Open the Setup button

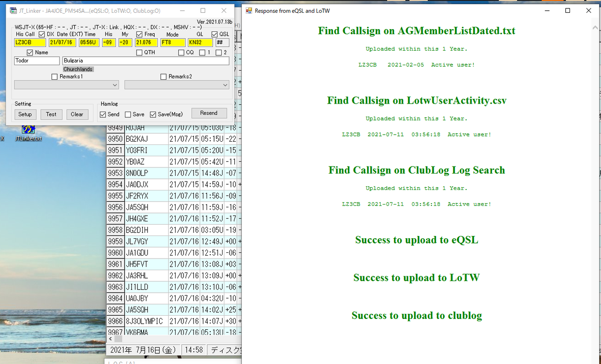point(25,114)
